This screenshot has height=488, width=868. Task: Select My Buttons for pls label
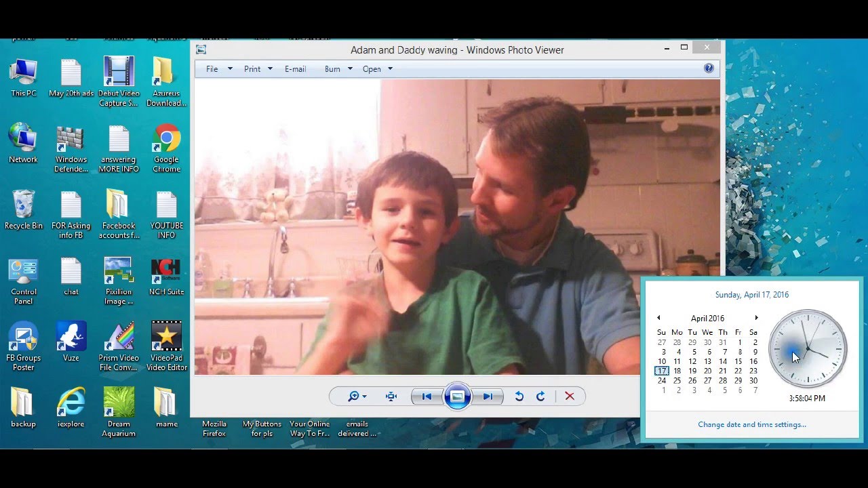coord(262,428)
